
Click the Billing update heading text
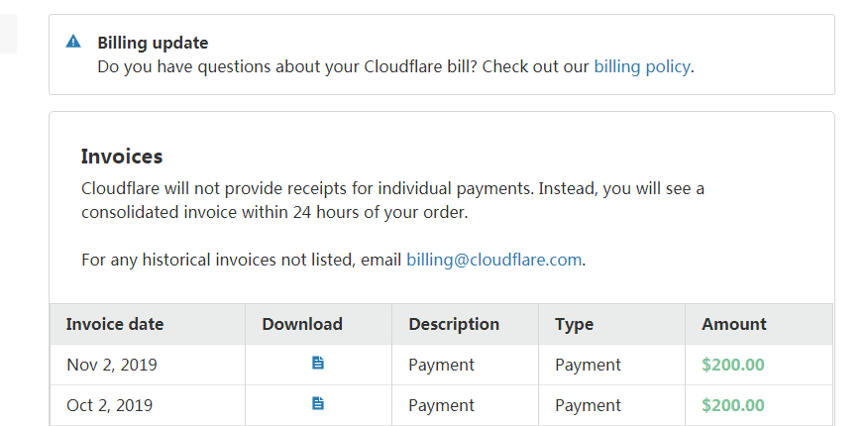pyautogui.click(x=153, y=43)
